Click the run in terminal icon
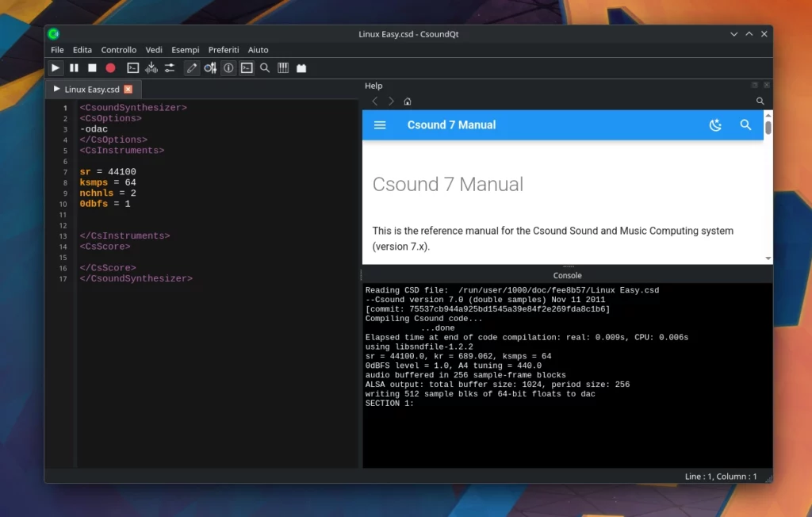 (x=133, y=68)
